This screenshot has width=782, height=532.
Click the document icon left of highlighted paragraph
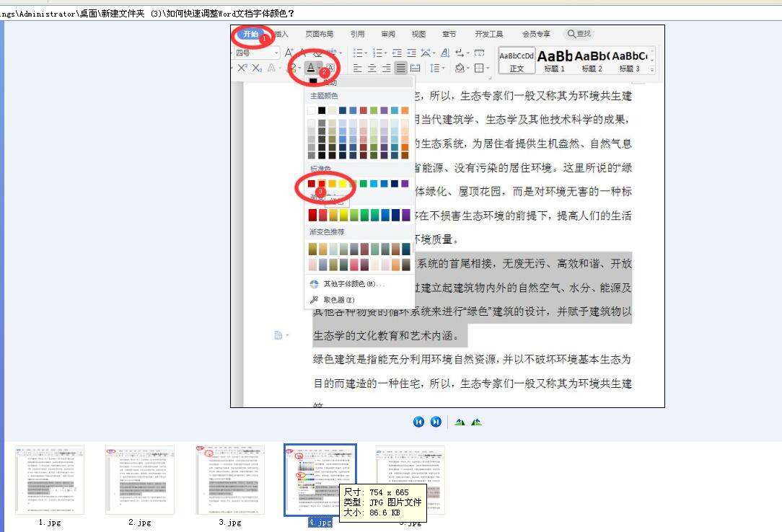(278, 335)
